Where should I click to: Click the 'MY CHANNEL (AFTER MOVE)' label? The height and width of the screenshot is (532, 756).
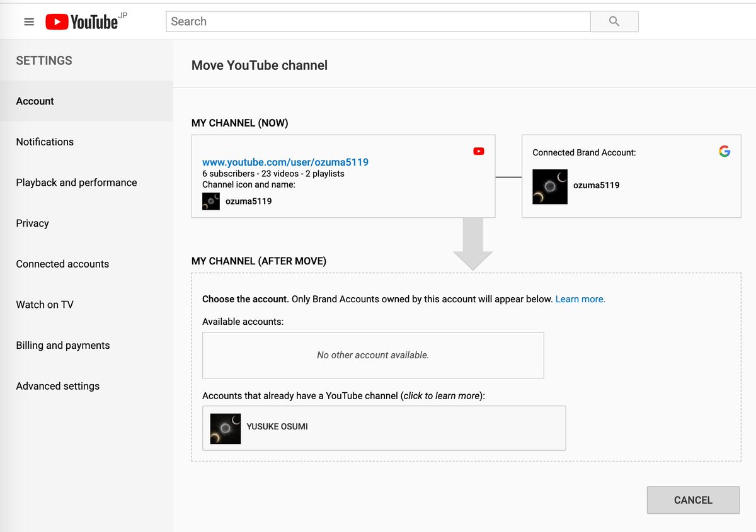tap(259, 261)
